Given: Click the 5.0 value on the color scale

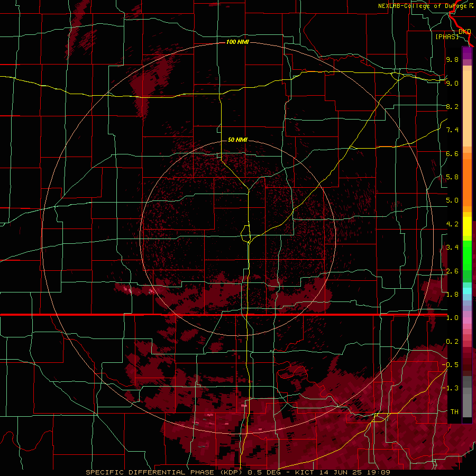Looking at the screenshot, I should point(452,200).
